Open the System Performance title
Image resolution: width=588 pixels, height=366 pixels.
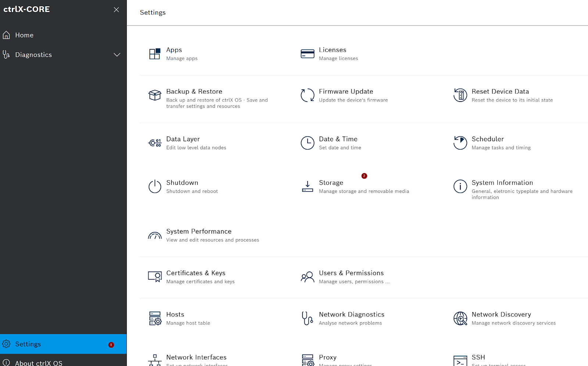(199, 231)
